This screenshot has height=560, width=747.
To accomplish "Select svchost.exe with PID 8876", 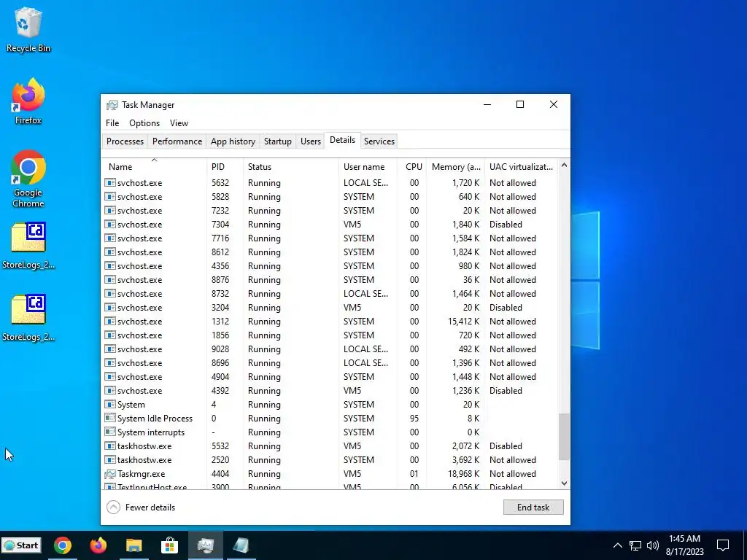I will [330, 279].
